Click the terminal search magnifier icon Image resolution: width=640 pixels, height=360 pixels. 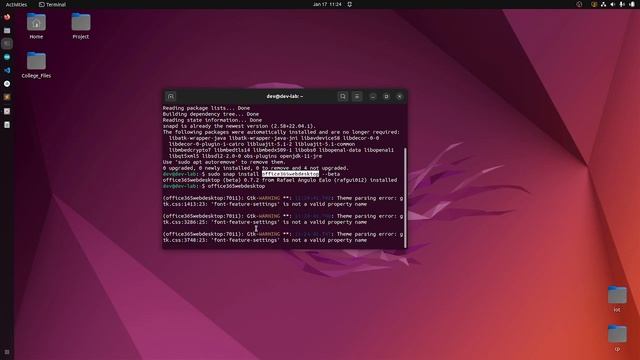click(x=342, y=96)
